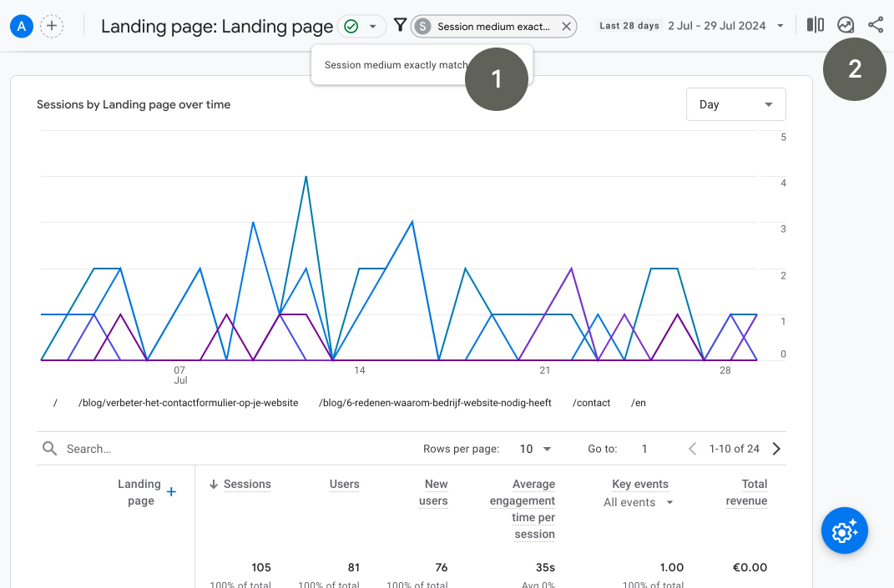The image size is (894, 588).
Task: Click the table search magnifier icon
Action: (49, 449)
